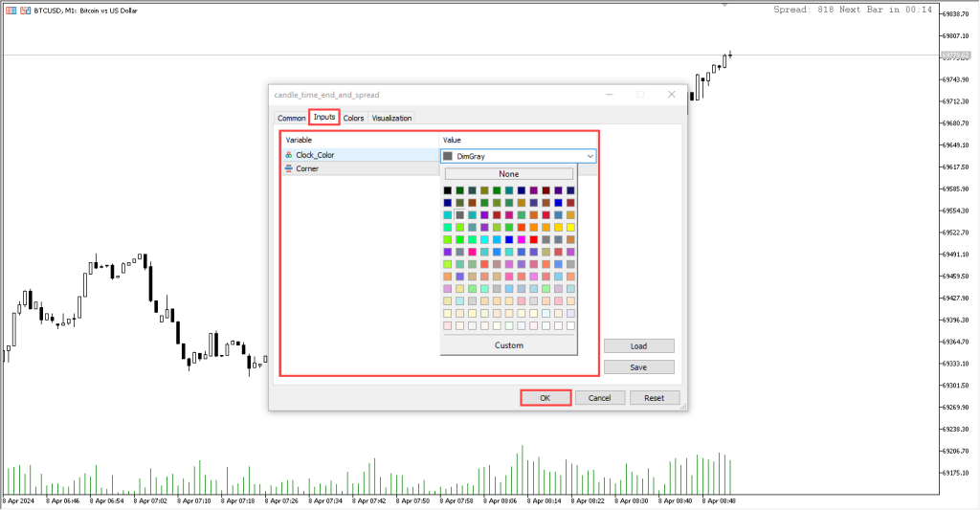Click the chart grid icon beside BTCUSD title
This screenshot has height=510, width=980.
click(x=11, y=11)
